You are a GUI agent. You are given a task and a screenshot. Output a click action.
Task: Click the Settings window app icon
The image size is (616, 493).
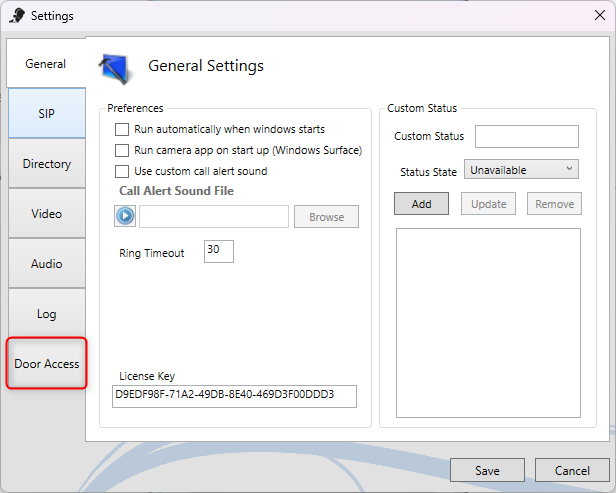pos(17,16)
